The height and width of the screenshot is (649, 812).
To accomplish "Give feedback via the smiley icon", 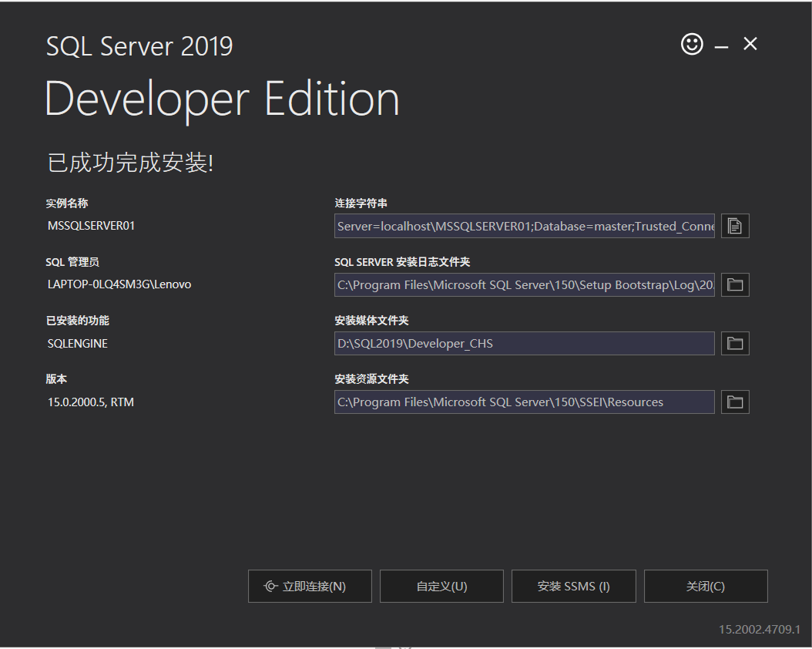I will [691, 44].
